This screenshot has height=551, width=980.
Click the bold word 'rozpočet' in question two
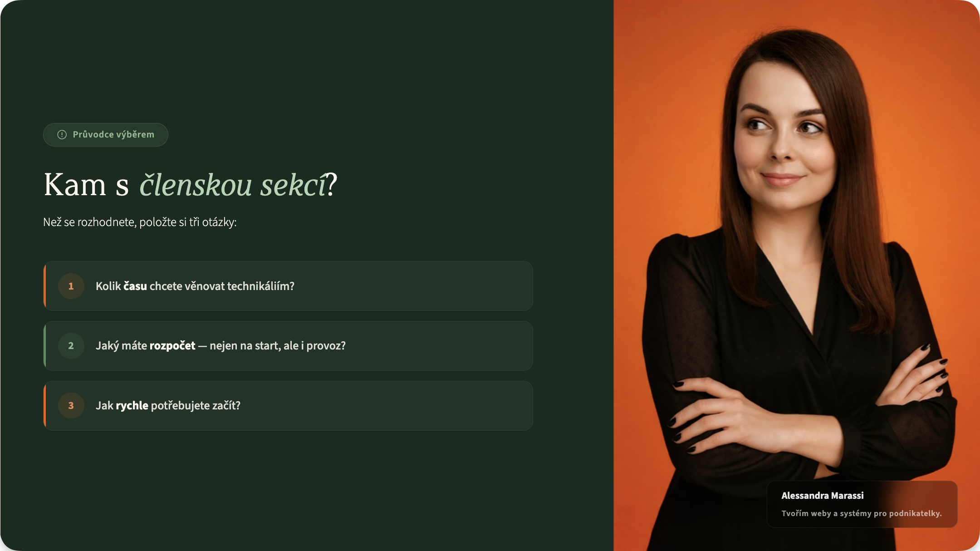(x=172, y=346)
